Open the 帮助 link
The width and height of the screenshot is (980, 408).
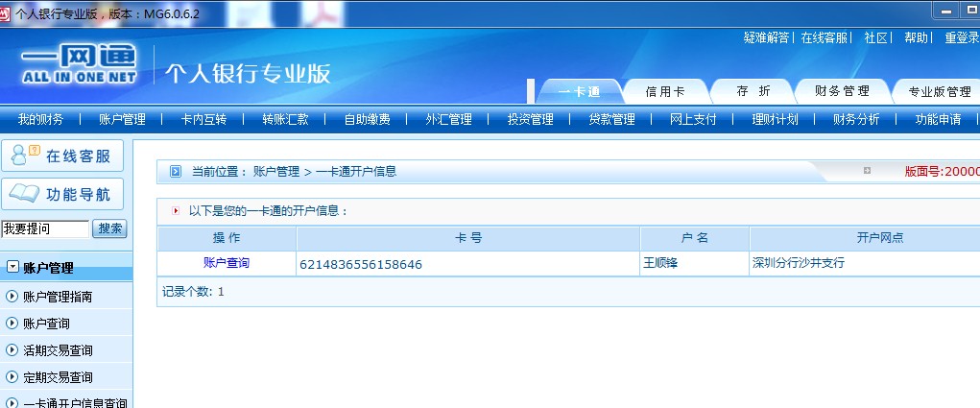917,37
